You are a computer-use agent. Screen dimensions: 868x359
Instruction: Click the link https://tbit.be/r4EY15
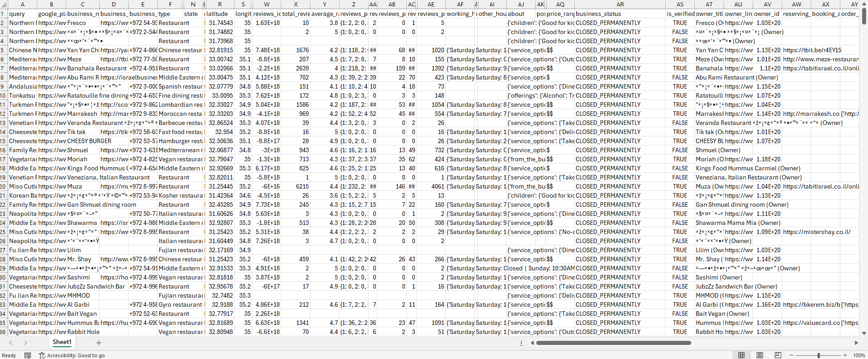(x=812, y=50)
